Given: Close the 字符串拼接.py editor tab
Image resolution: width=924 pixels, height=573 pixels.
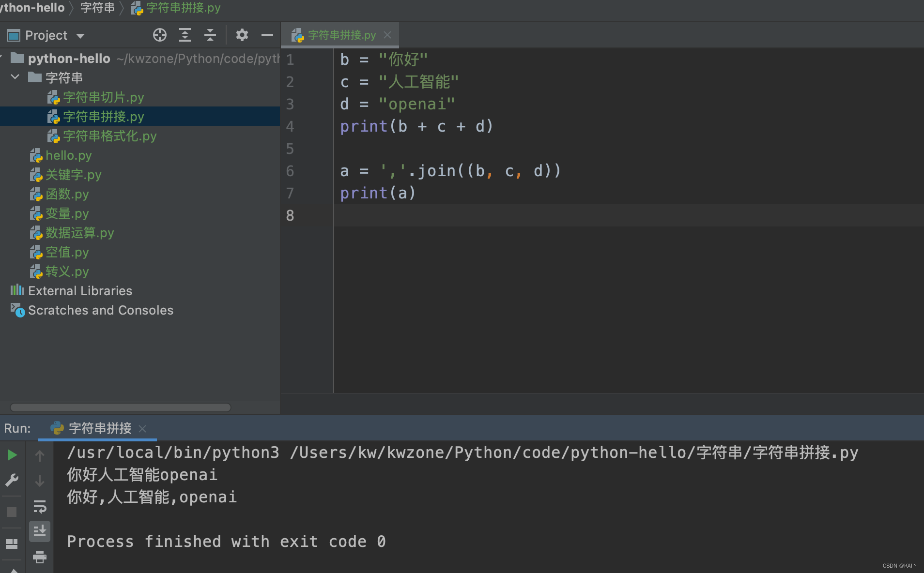Looking at the screenshot, I should [387, 35].
